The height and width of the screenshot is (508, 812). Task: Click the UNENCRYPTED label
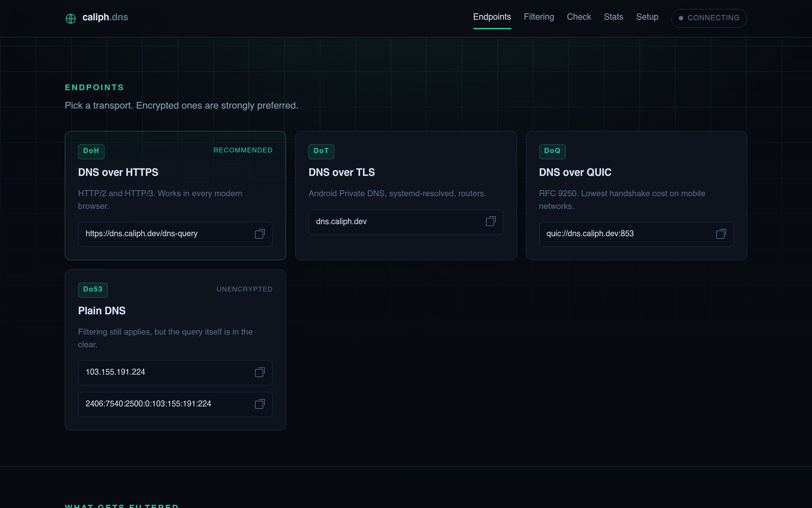click(245, 289)
